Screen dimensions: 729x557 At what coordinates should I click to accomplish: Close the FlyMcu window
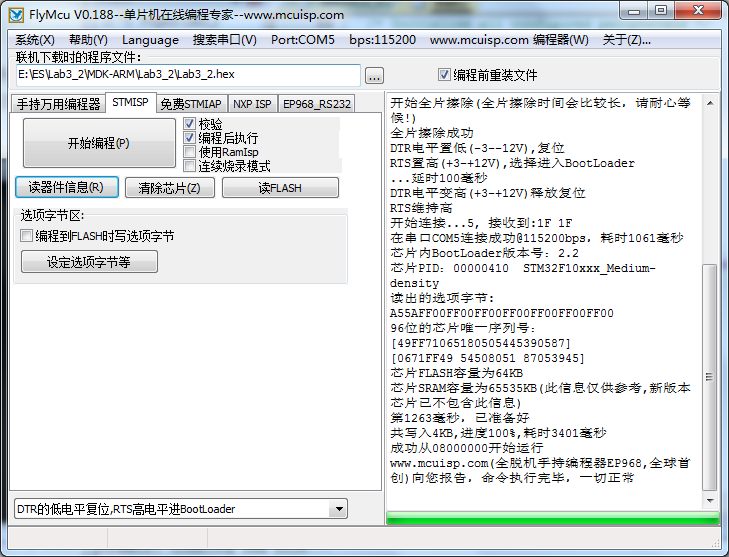tap(698, 11)
